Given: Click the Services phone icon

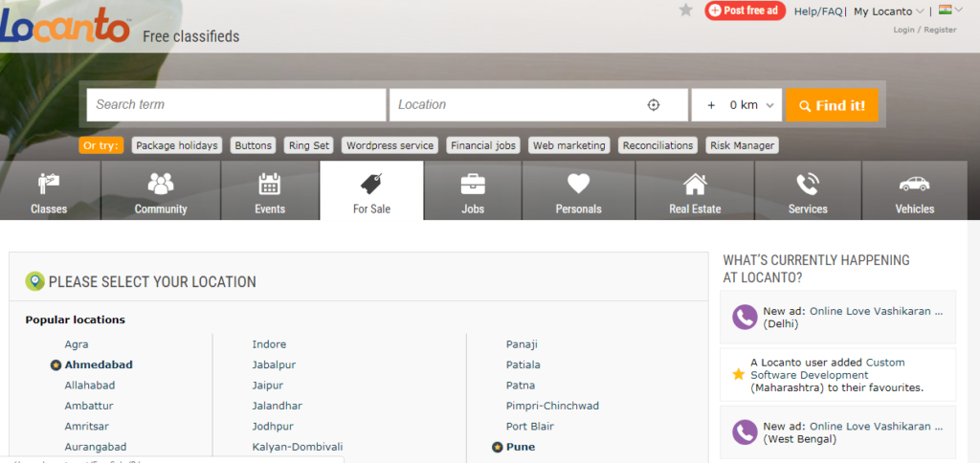Looking at the screenshot, I should tap(808, 184).
